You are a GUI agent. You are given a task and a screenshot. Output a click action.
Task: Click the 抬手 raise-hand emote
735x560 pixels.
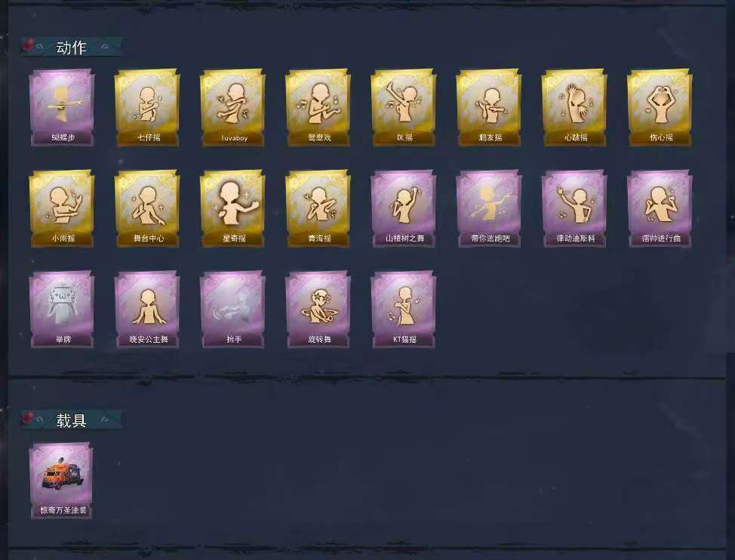(232, 309)
